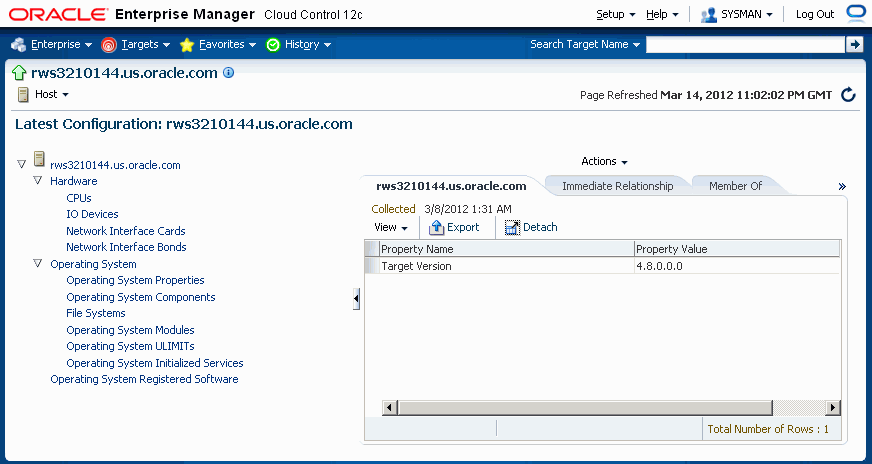Click the server icon in the tree root
The image size is (872, 464).
pos(39,159)
